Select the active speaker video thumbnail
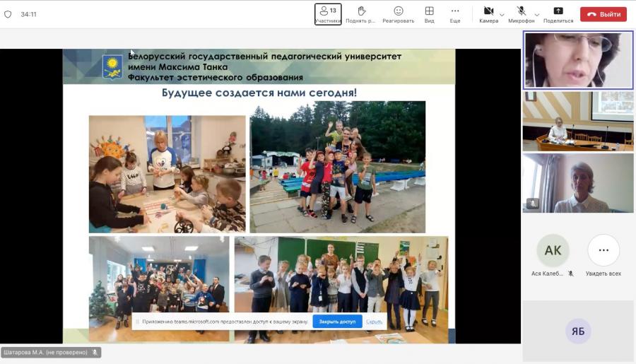This screenshot has width=636, height=364. coord(578,60)
